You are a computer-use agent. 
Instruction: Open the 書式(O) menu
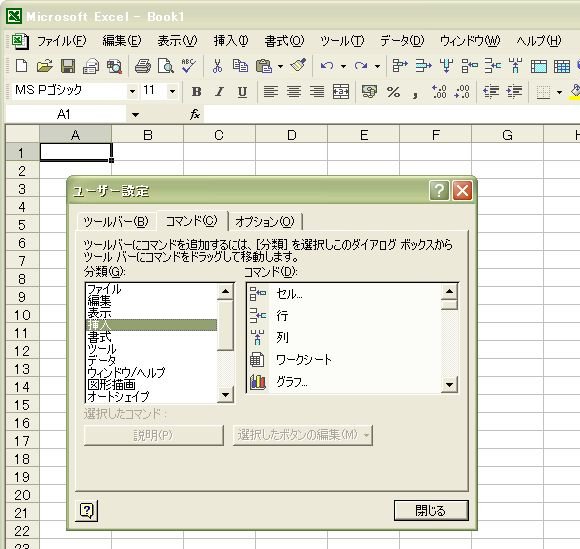tap(284, 41)
